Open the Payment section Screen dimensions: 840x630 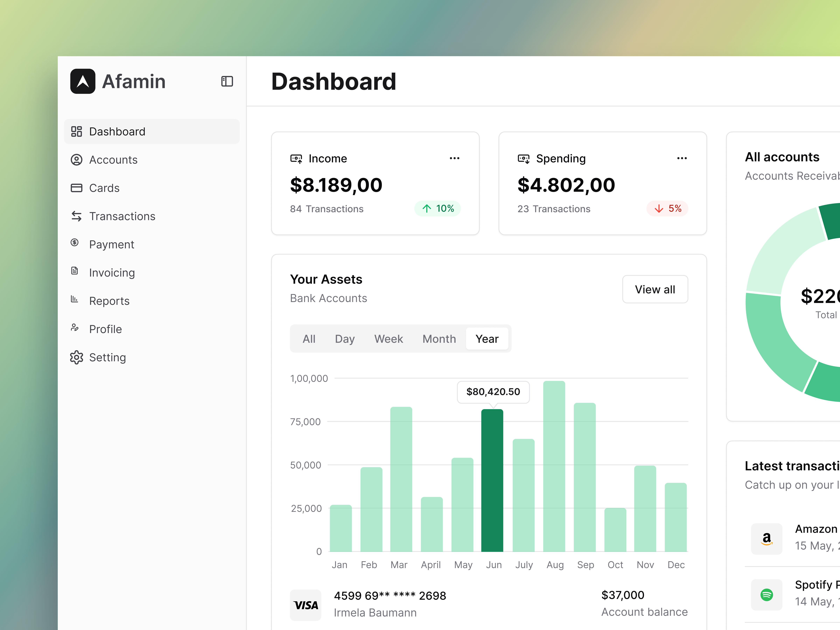pos(152,244)
